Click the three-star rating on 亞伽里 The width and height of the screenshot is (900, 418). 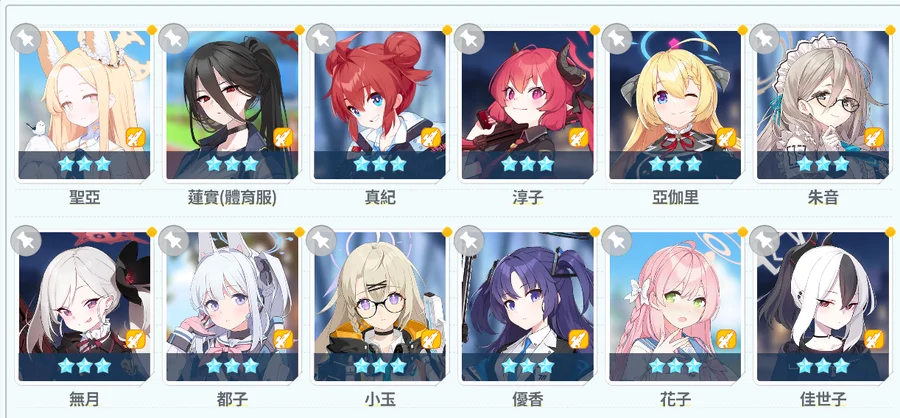(675, 165)
